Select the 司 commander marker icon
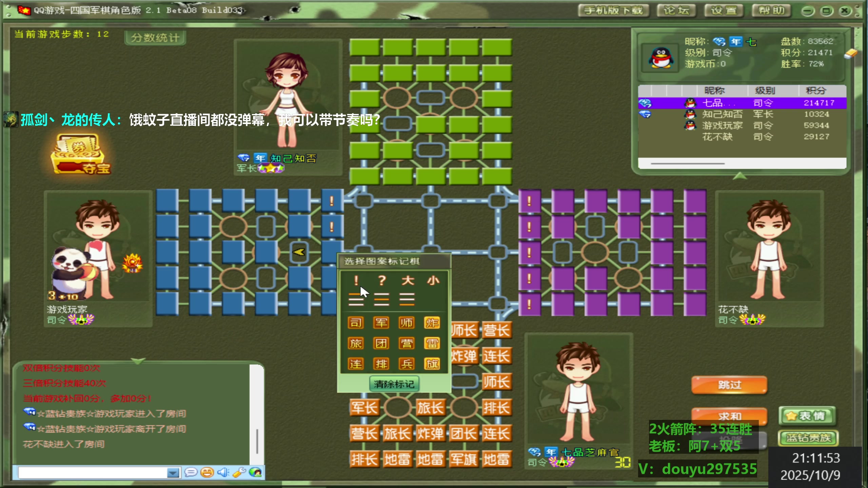This screenshot has width=868, height=488. point(355,322)
